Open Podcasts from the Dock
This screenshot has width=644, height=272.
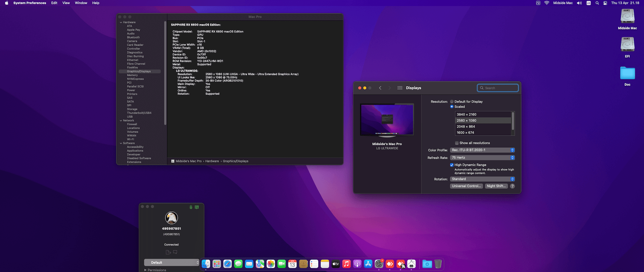[357, 264]
